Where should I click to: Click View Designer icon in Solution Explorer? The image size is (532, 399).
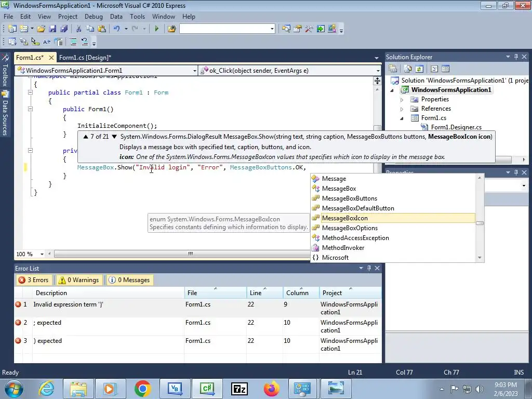[x=445, y=69]
